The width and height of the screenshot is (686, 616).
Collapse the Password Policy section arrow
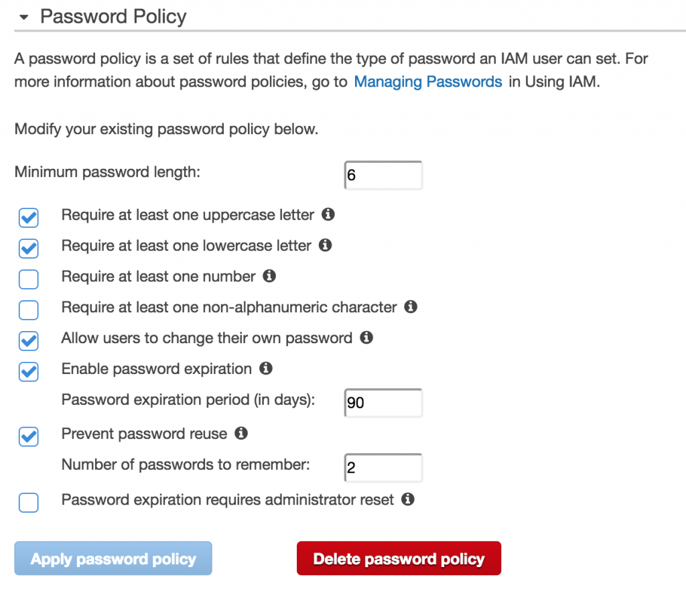coord(23,17)
